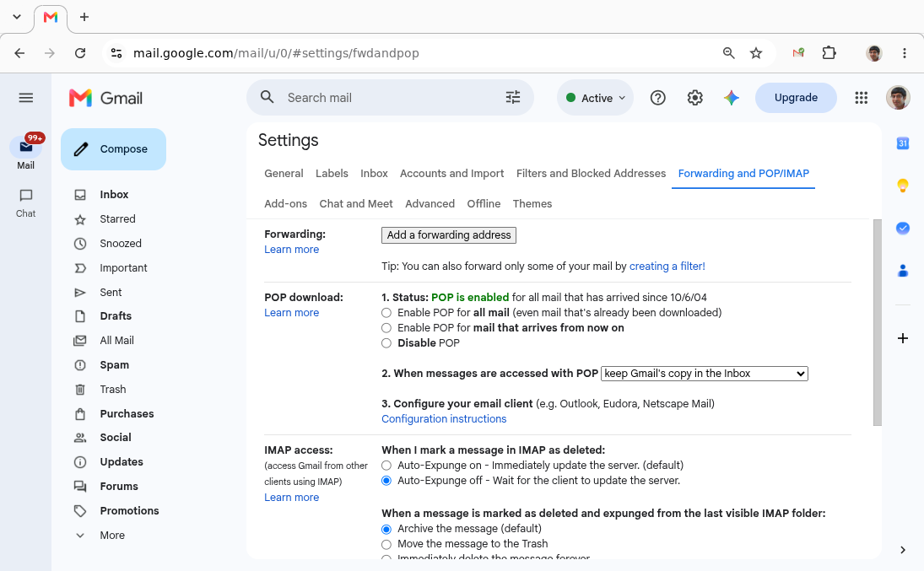
Task: Open the Gemini sparkle icon
Action: 732,98
